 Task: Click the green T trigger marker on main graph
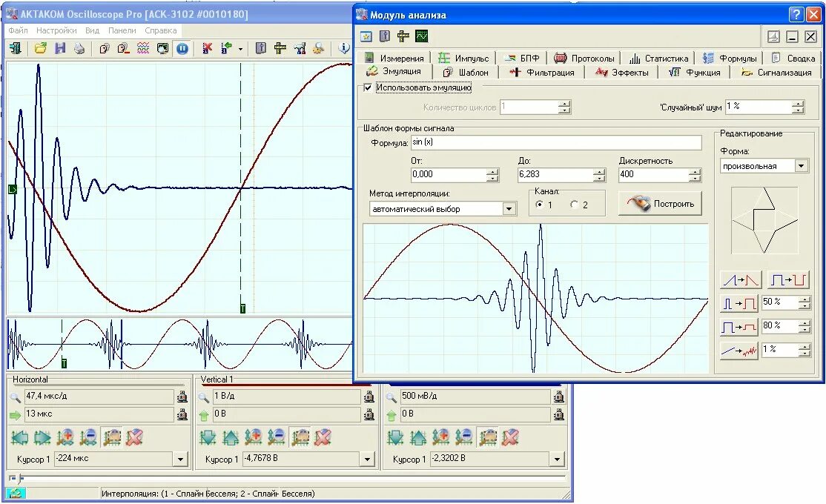pyautogui.click(x=242, y=308)
